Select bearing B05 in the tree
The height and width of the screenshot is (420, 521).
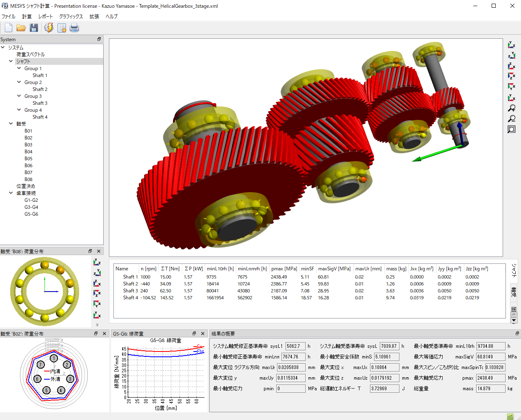click(x=28, y=159)
